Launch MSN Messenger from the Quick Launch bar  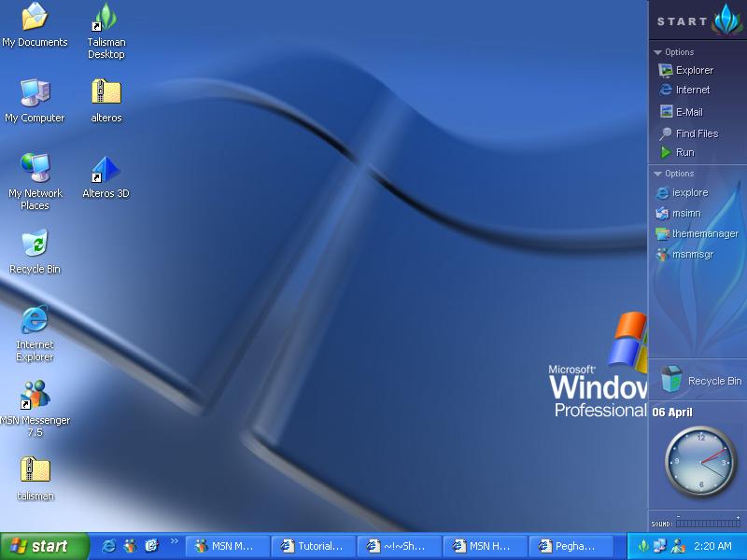point(130,546)
